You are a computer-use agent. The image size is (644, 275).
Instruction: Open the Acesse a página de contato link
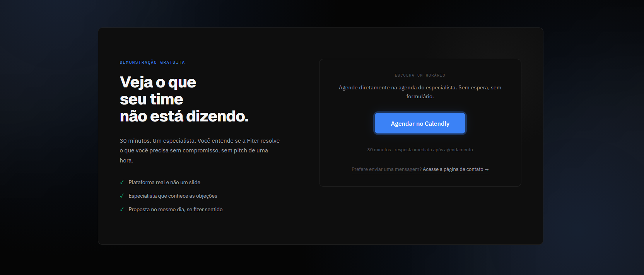pos(456,169)
